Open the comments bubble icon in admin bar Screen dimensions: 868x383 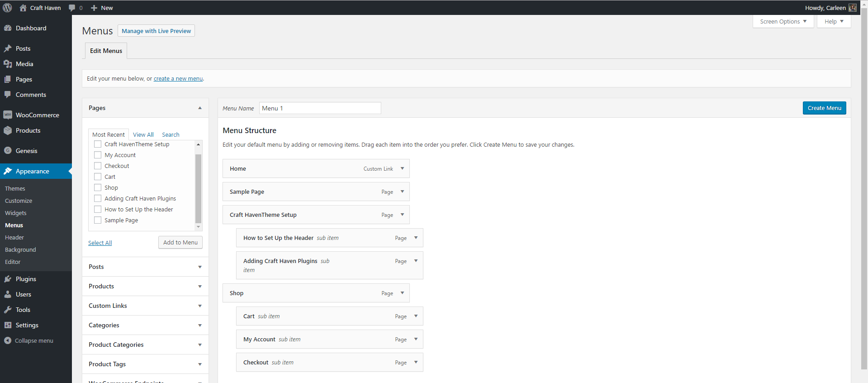(x=72, y=8)
